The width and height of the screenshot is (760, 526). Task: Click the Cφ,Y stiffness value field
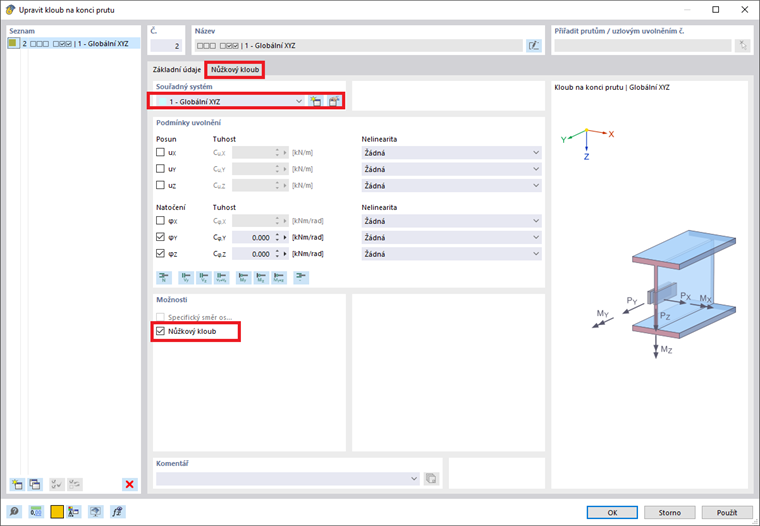pos(252,238)
